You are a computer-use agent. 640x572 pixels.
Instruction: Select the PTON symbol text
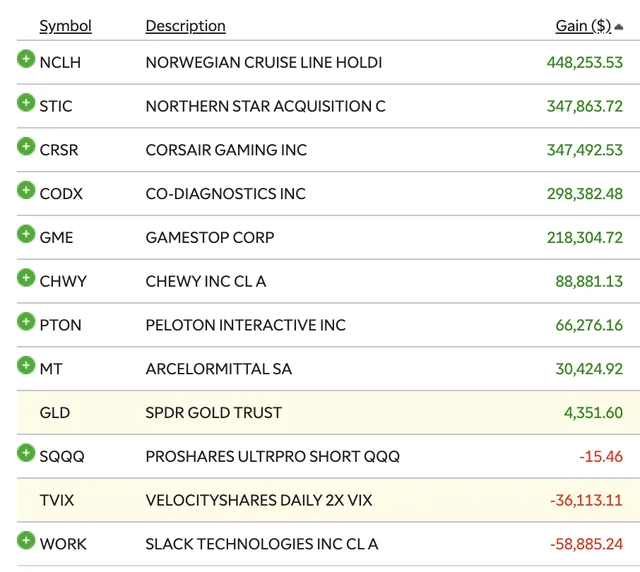[x=60, y=325]
